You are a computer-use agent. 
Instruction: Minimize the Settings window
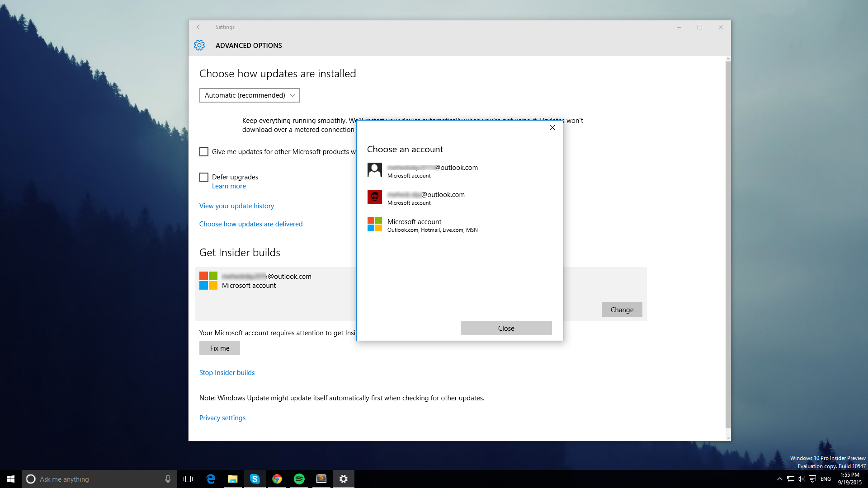(679, 27)
